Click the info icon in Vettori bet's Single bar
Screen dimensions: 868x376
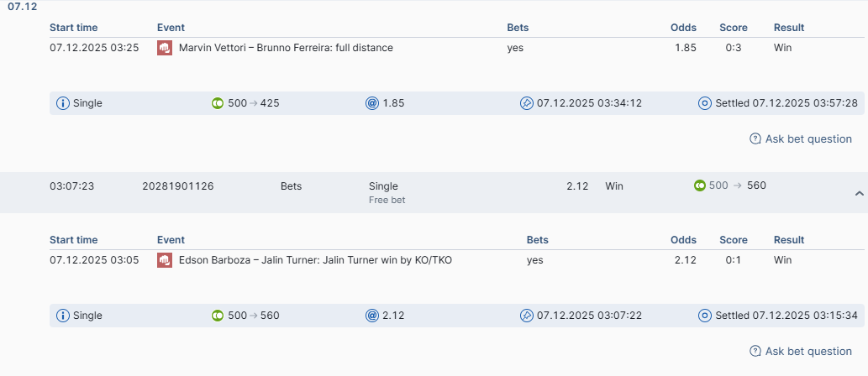[63, 103]
